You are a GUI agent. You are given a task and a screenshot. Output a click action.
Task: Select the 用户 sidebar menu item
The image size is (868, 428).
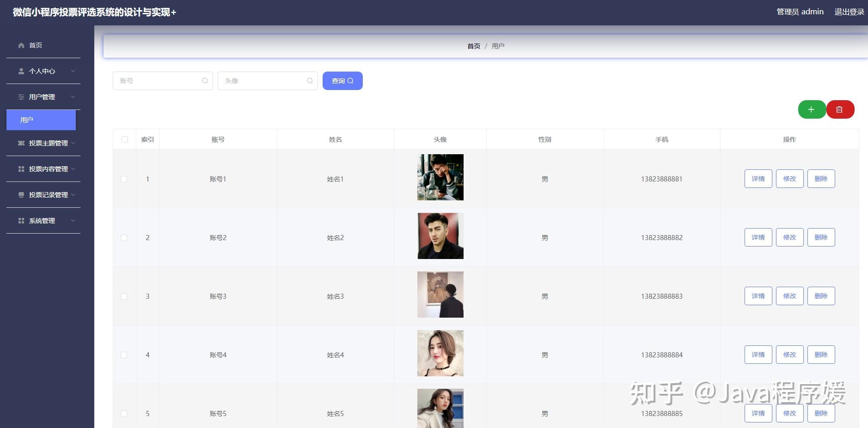[41, 120]
